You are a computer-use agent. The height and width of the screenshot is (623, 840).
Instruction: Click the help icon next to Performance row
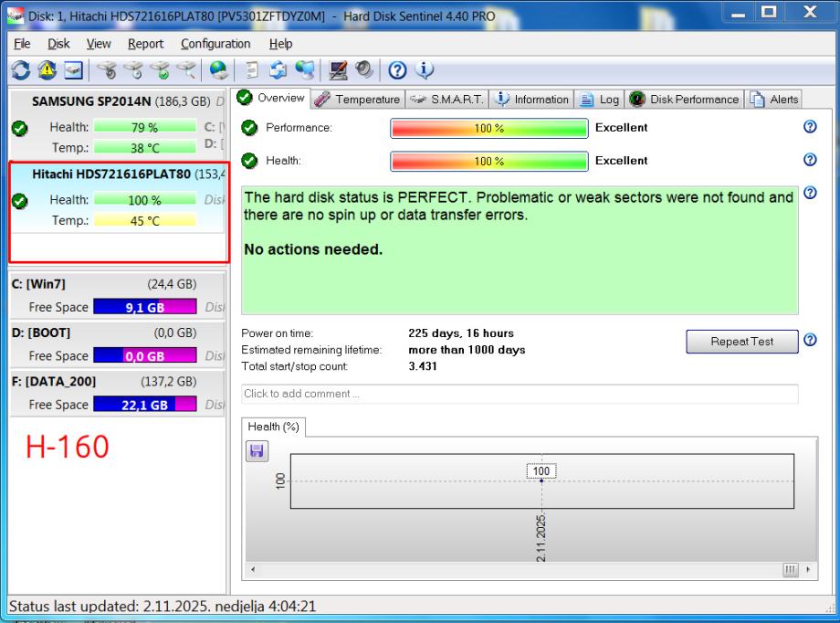tap(810, 127)
